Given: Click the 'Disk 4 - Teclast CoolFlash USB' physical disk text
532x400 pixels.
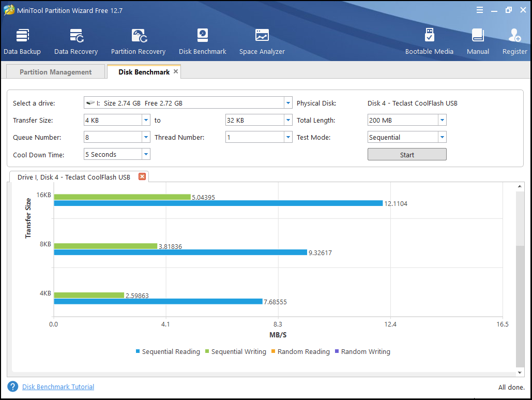Looking at the screenshot, I should 412,103.
